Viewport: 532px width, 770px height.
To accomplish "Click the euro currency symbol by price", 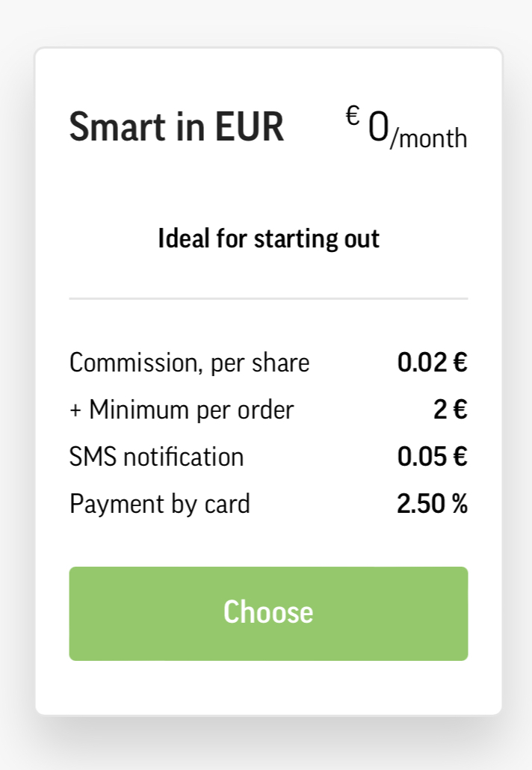I will pyautogui.click(x=353, y=116).
